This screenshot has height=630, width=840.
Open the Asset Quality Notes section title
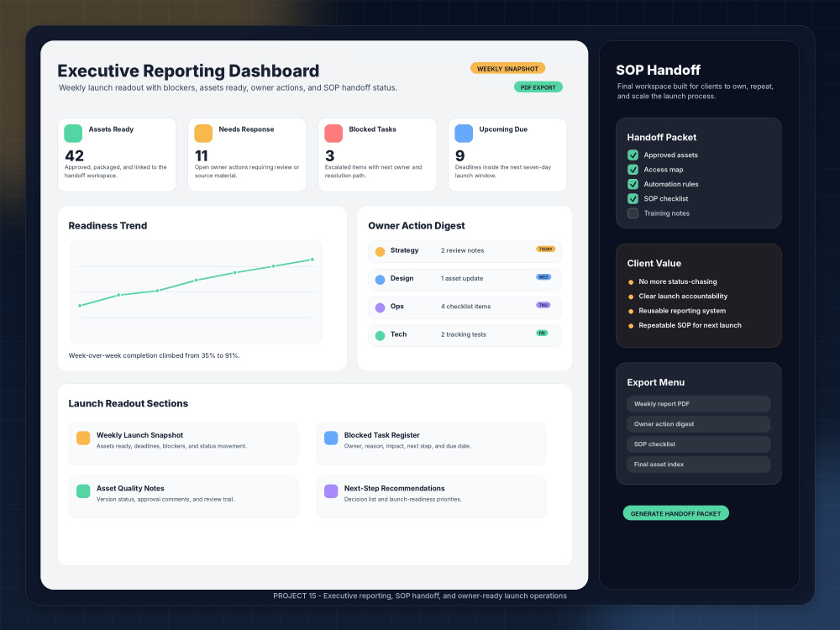pyautogui.click(x=130, y=488)
